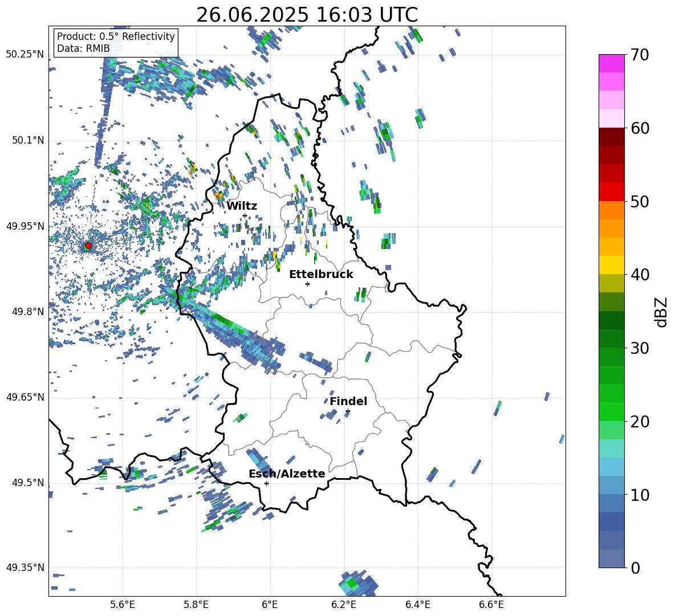Click the 40 tick label on colorbar
This screenshot has width=675, height=616.
(x=639, y=275)
